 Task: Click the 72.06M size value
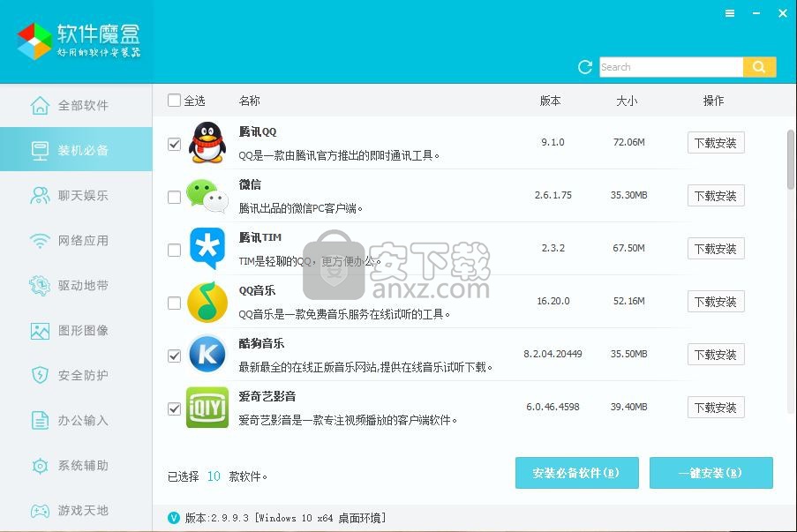(628, 142)
